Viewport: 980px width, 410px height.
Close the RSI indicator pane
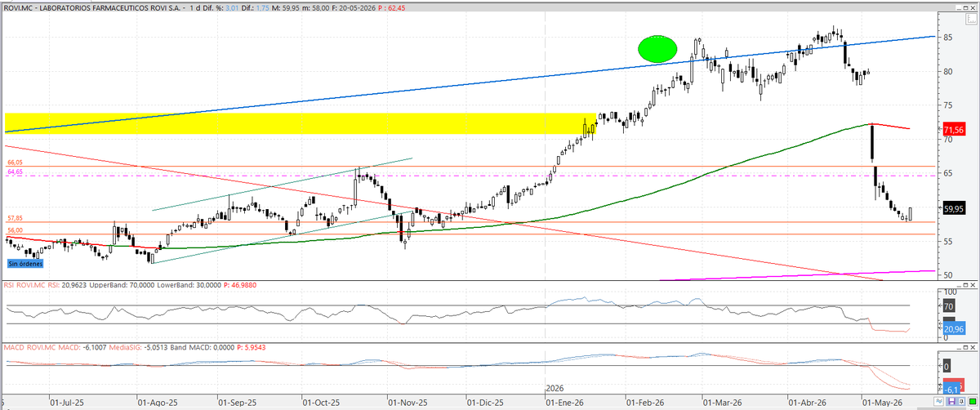(x=973, y=286)
